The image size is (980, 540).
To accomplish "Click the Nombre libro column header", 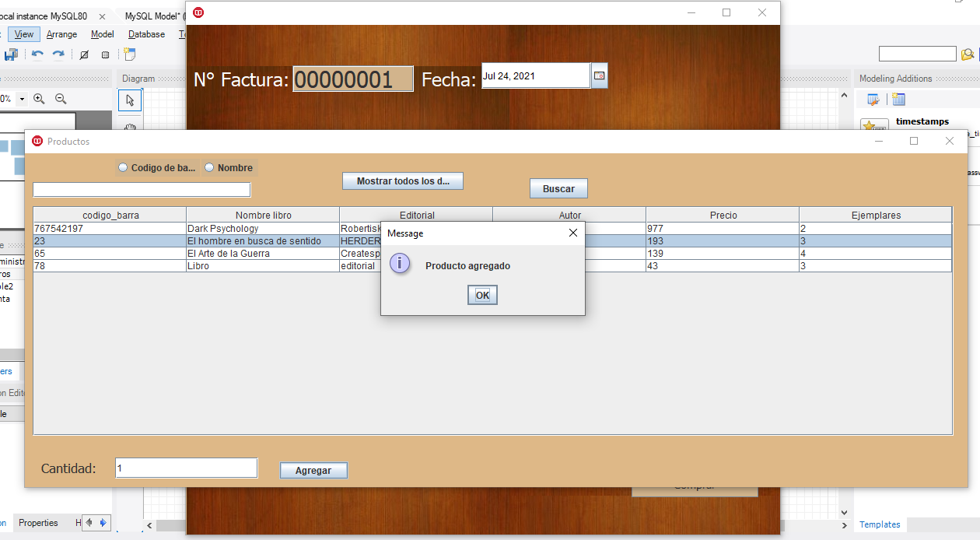I will tap(263, 215).
